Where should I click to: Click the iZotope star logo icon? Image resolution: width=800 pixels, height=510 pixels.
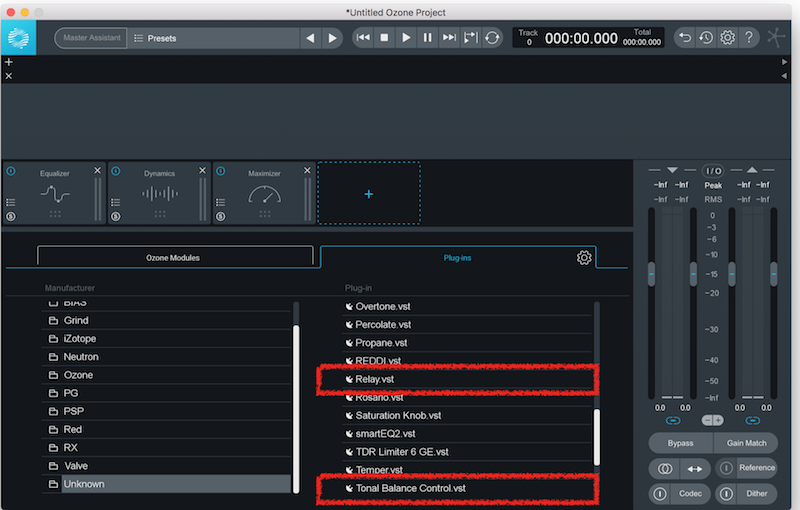tap(776, 38)
